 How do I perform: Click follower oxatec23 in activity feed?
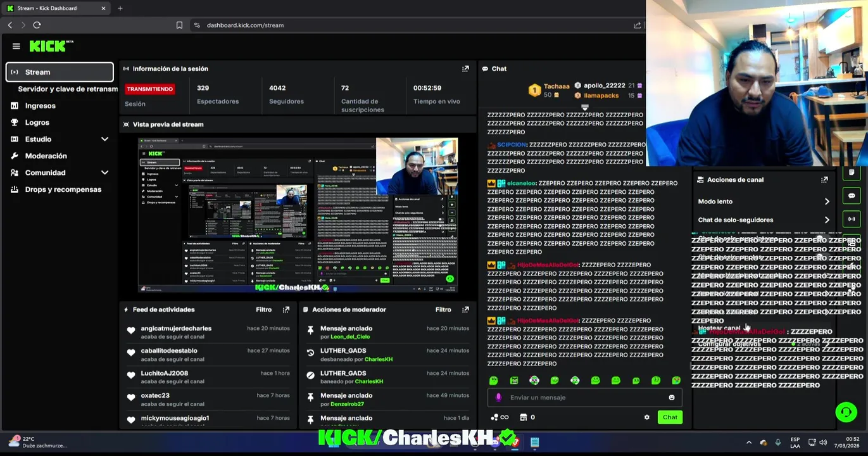point(155,395)
